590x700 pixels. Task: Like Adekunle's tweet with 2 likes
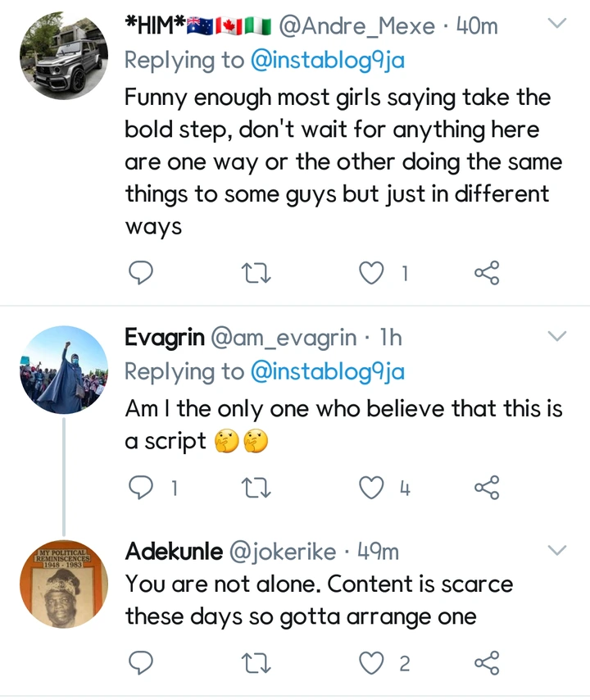(x=373, y=662)
